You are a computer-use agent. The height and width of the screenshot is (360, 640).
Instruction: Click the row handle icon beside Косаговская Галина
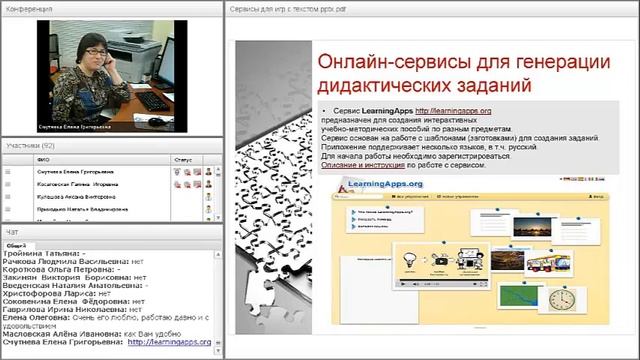(x=8, y=184)
